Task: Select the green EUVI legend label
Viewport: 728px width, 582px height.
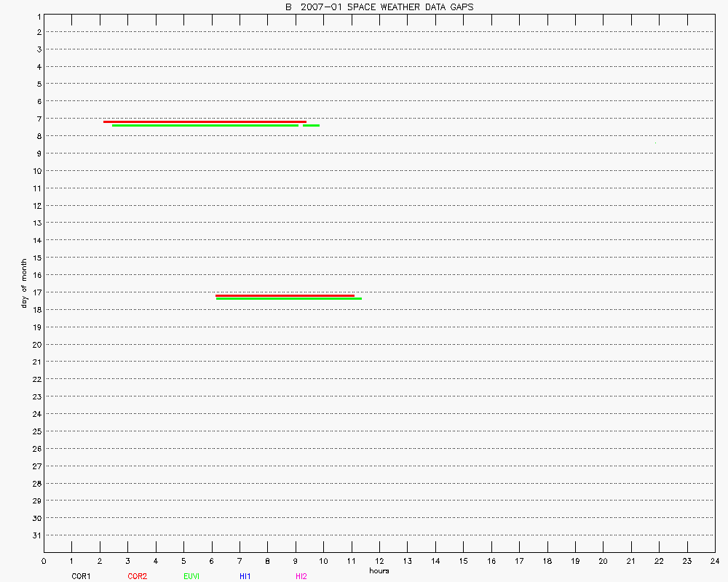Action: pos(191,576)
